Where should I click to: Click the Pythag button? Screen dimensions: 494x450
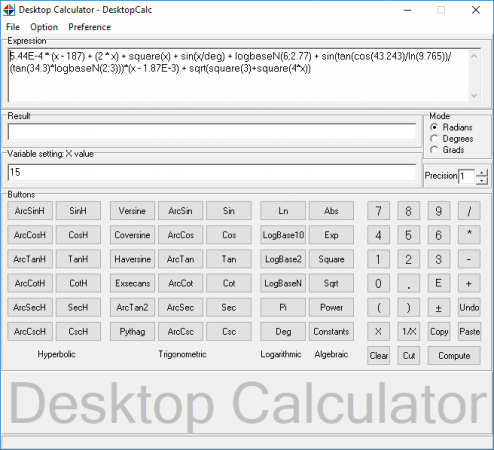pos(132,332)
